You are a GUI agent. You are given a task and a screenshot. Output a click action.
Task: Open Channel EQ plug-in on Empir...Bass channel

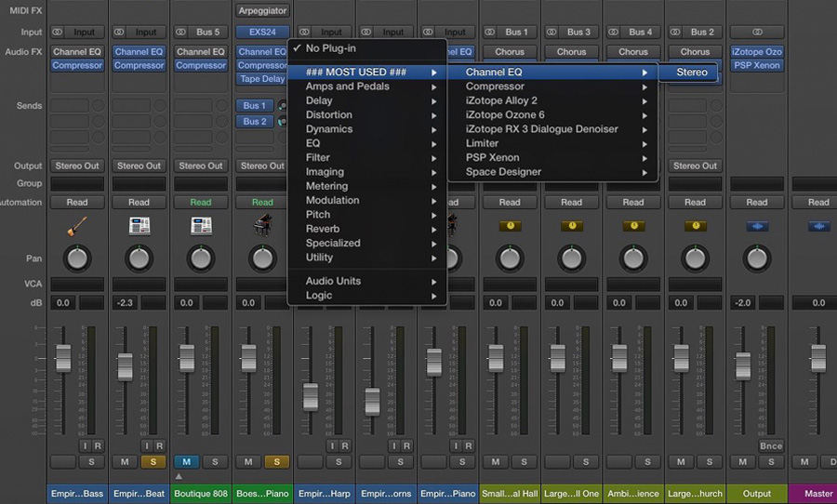77,52
